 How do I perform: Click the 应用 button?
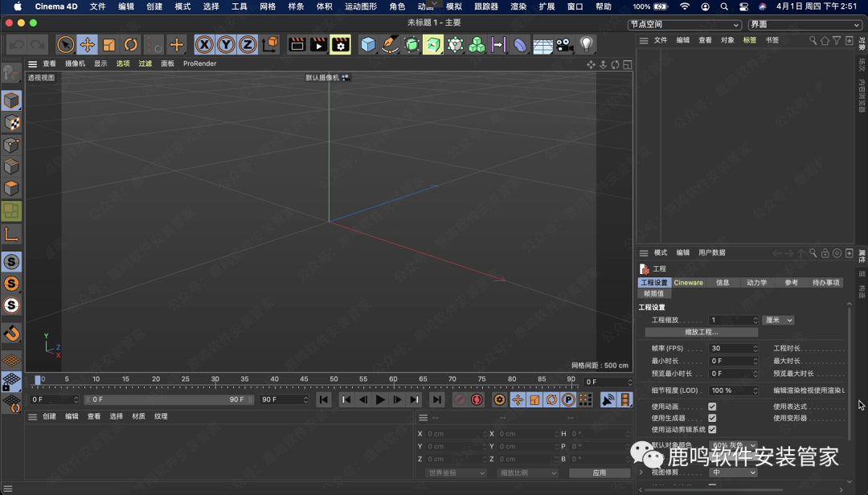(599, 472)
